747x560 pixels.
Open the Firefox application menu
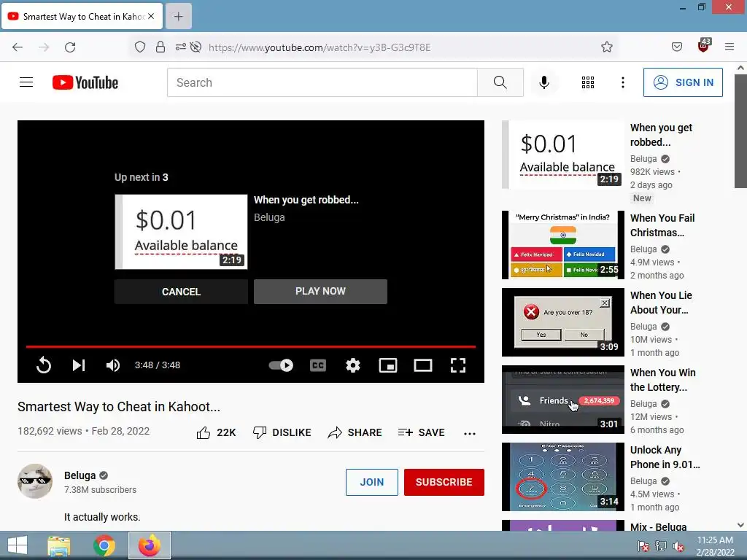tap(729, 47)
